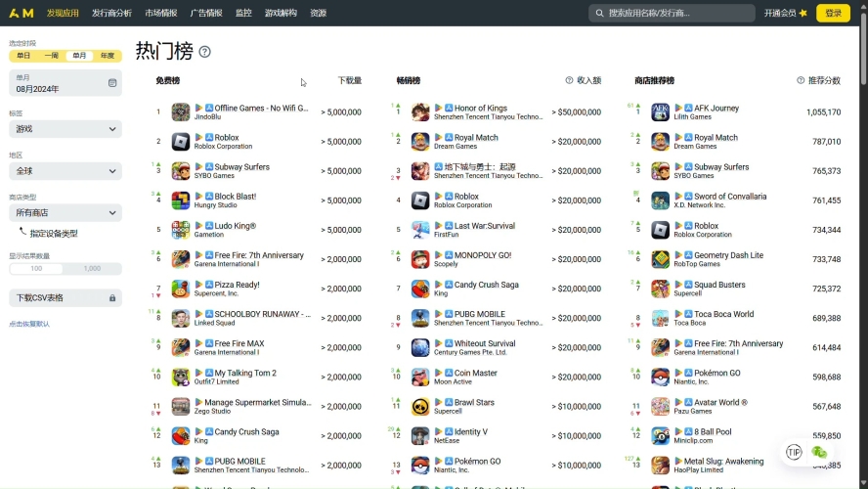Click search magnifier icon in header

coord(599,13)
